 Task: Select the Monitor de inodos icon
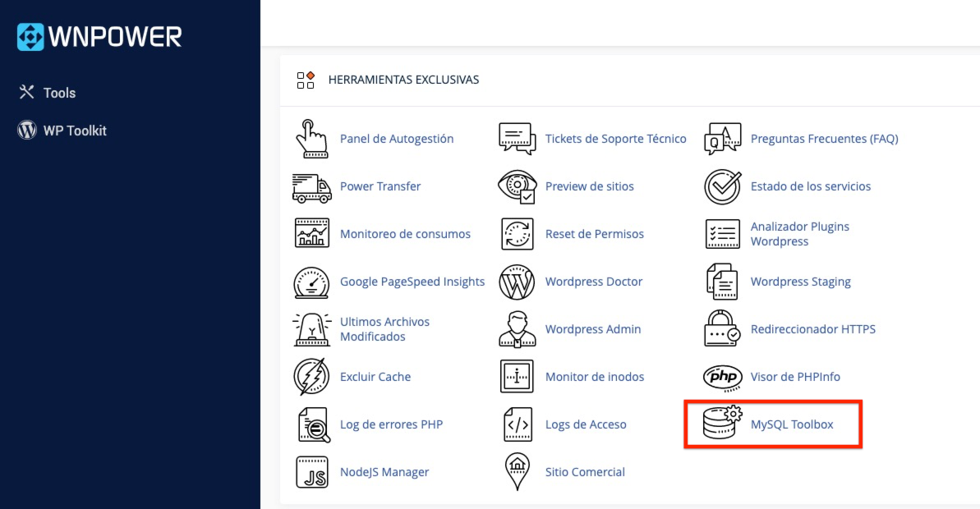[517, 377]
